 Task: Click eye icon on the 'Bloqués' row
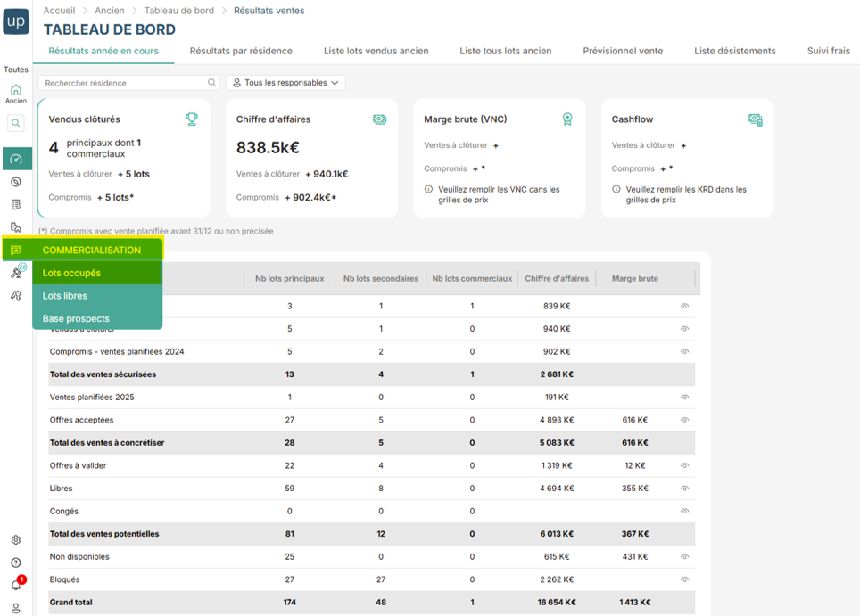684,579
